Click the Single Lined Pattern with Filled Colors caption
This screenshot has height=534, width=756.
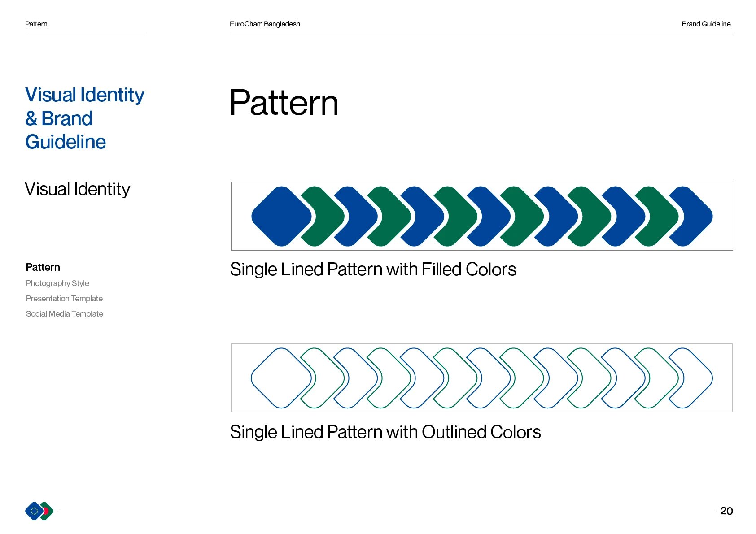pyautogui.click(x=373, y=269)
